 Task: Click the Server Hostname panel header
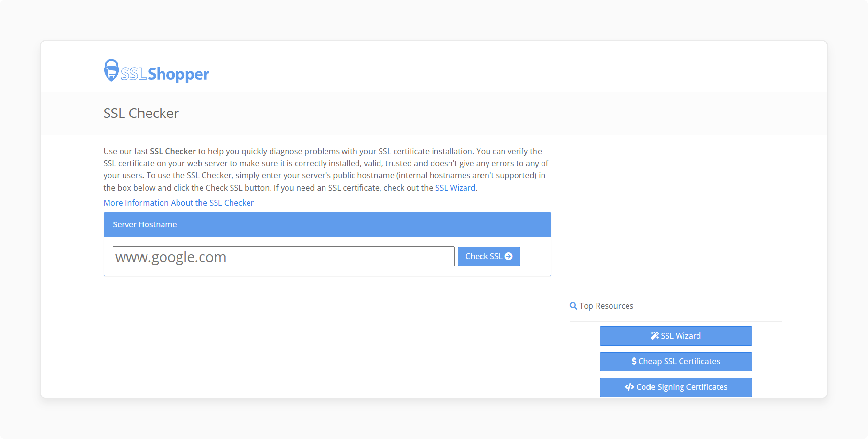[x=327, y=224]
